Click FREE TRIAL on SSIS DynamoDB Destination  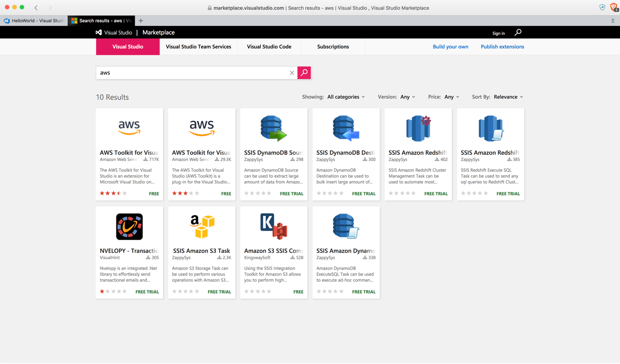click(x=364, y=194)
